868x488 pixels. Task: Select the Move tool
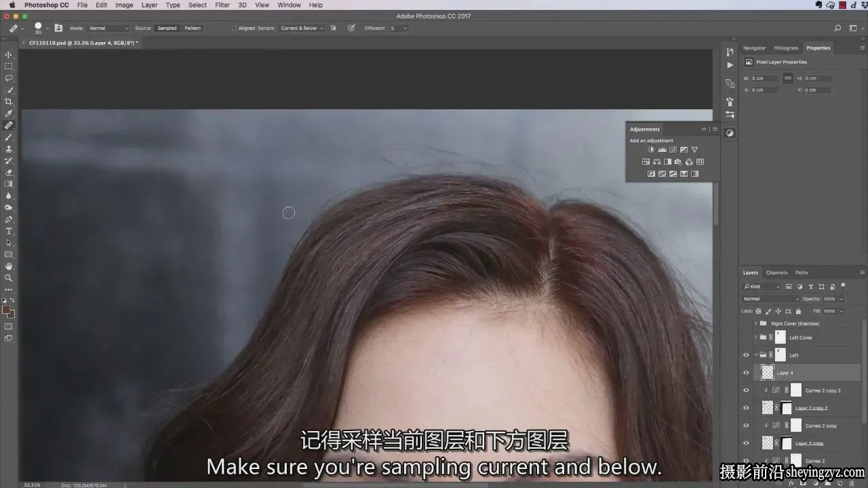[9, 55]
